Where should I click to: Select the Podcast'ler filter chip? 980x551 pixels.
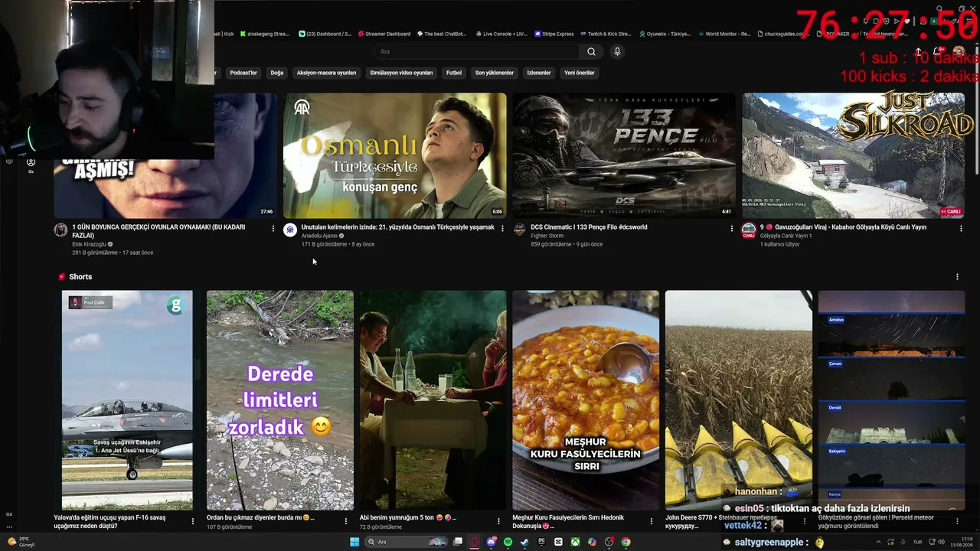243,73
